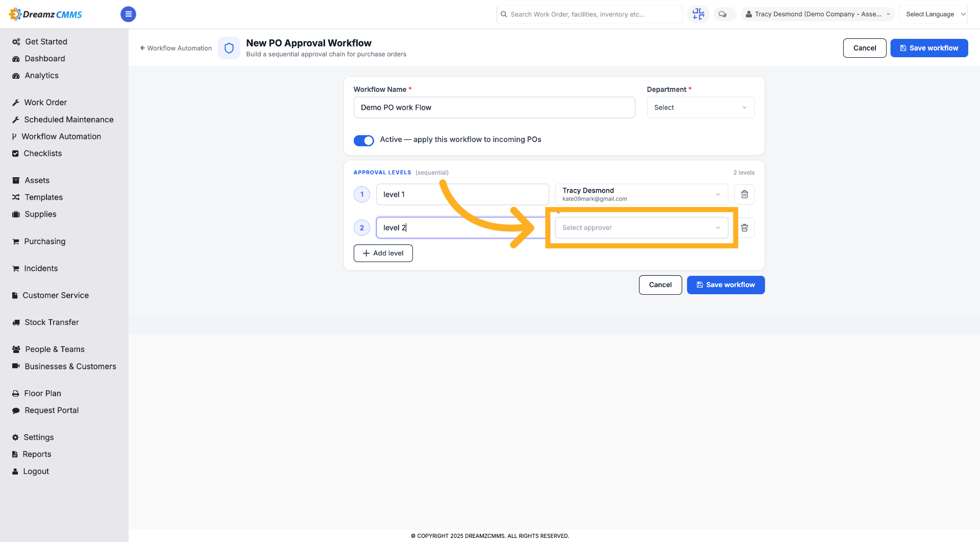Viewport: 980px width, 542px height.
Task: Click the Workflow Name input field
Action: point(494,107)
